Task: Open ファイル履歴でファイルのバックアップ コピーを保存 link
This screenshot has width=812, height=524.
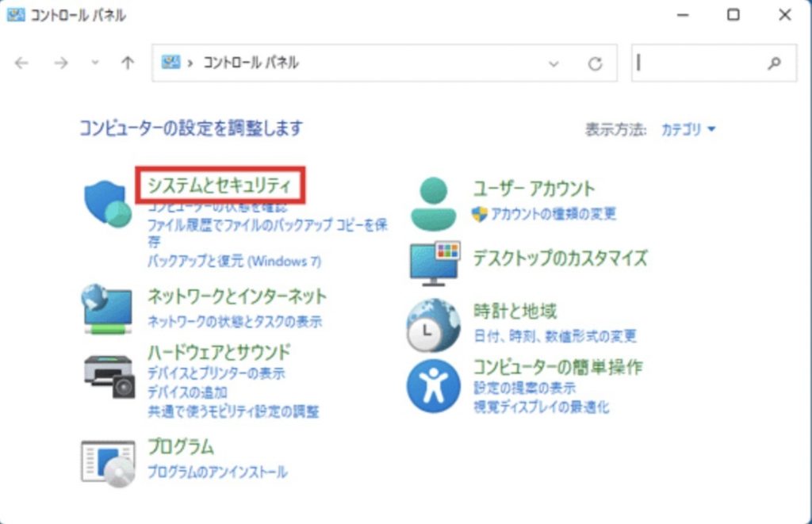Action: tap(267, 232)
